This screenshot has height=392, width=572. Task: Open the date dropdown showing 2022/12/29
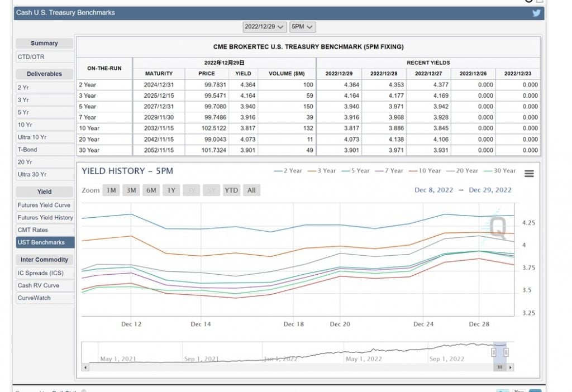[264, 27]
